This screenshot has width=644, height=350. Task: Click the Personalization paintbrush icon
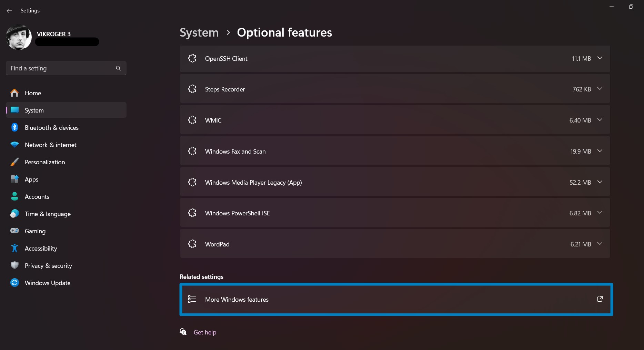[x=14, y=162]
